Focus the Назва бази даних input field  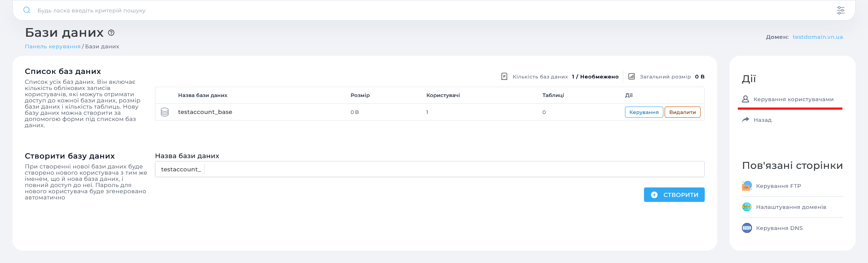click(453, 169)
